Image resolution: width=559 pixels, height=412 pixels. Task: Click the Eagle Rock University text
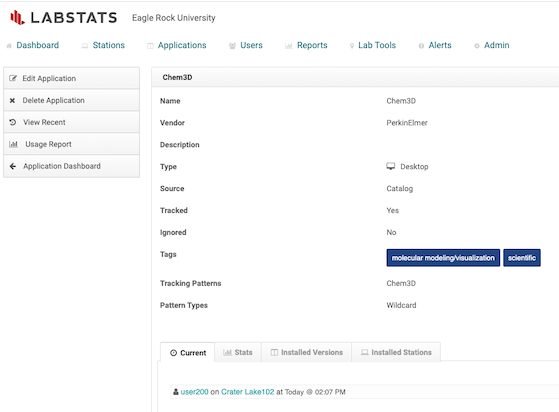click(x=174, y=18)
